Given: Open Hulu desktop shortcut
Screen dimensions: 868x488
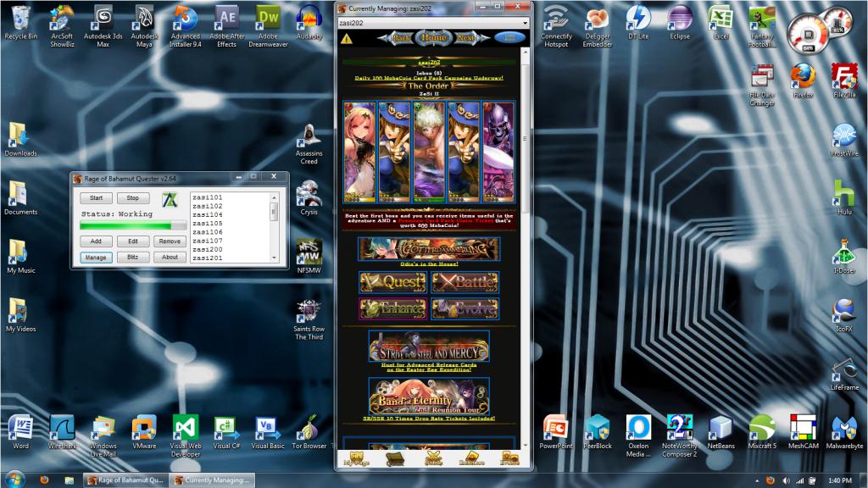Looking at the screenshot, I should click(844, 198).
